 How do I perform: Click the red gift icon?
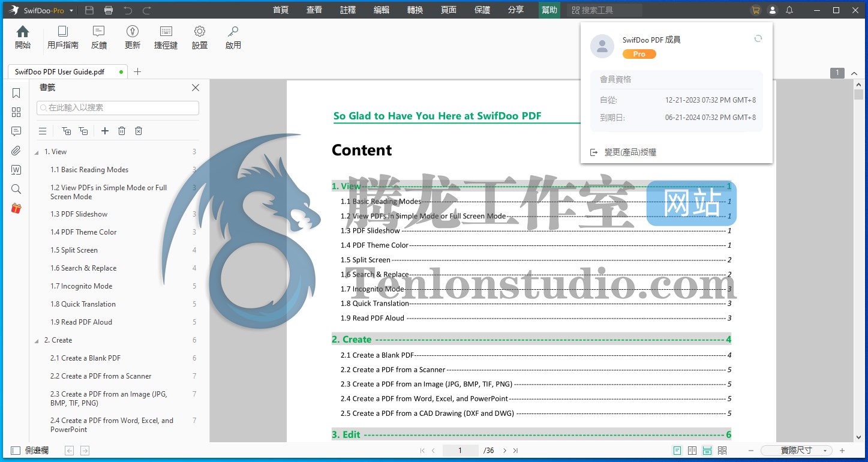(16, 208)
